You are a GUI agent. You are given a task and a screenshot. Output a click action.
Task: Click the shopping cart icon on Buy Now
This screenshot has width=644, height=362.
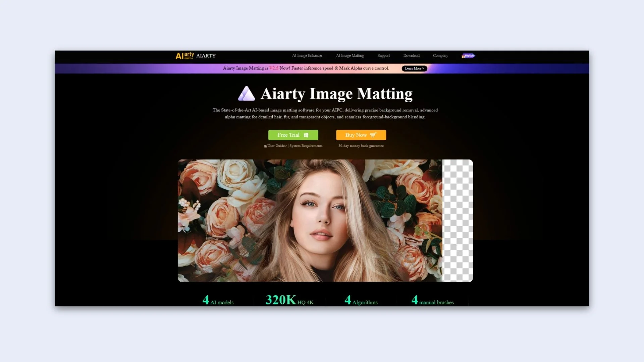(x=373, y=135)
